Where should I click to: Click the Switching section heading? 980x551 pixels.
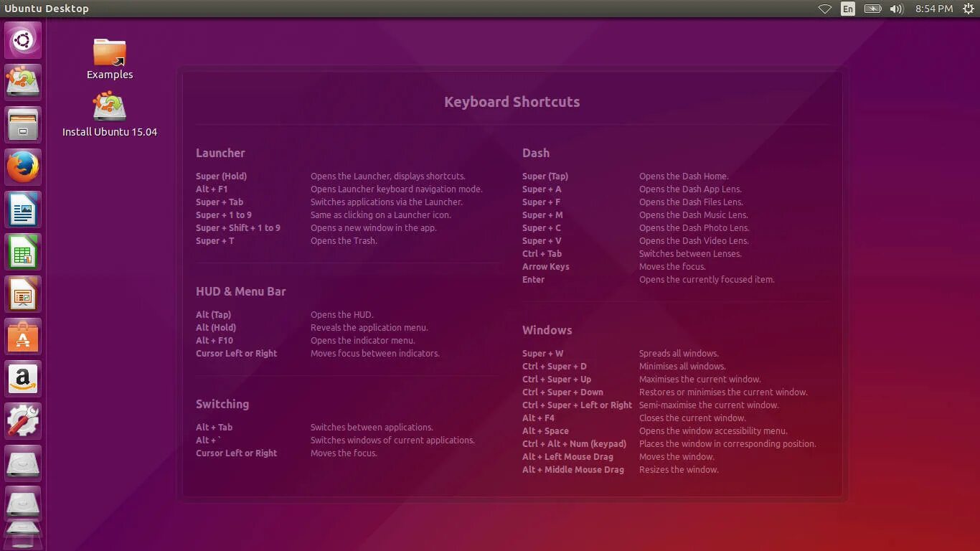pyautogui.click(x=222, y=404)
